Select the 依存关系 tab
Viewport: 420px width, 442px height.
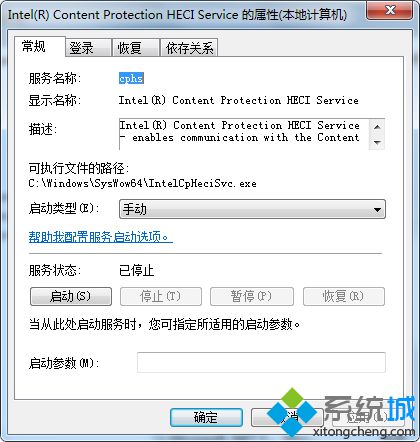(x=189, y=48)
